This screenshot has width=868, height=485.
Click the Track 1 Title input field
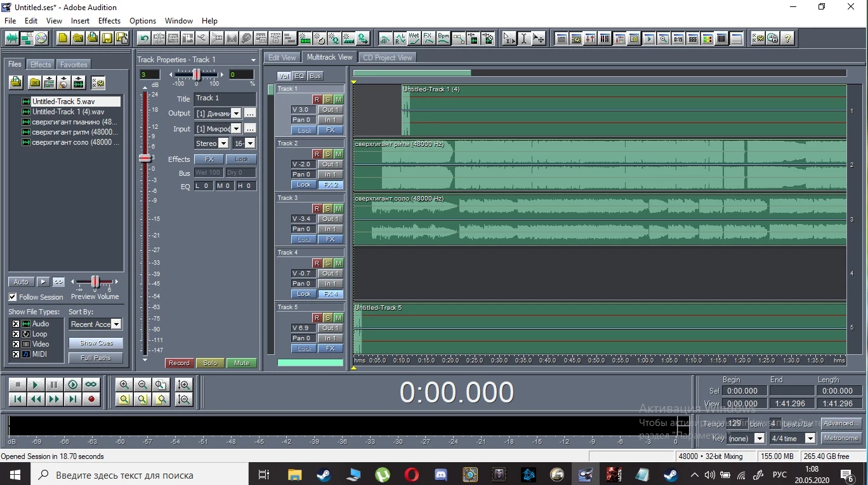click(x=225, y=98)
